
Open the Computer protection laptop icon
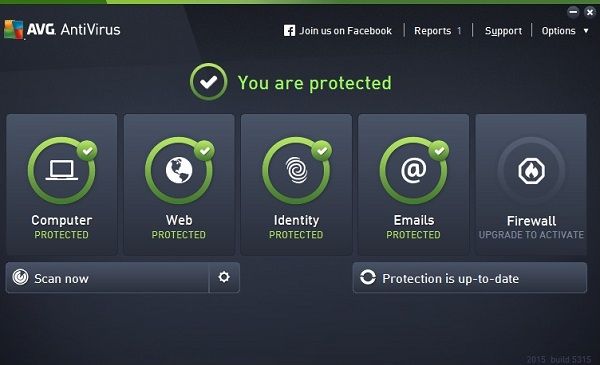[x=62, y=171]
